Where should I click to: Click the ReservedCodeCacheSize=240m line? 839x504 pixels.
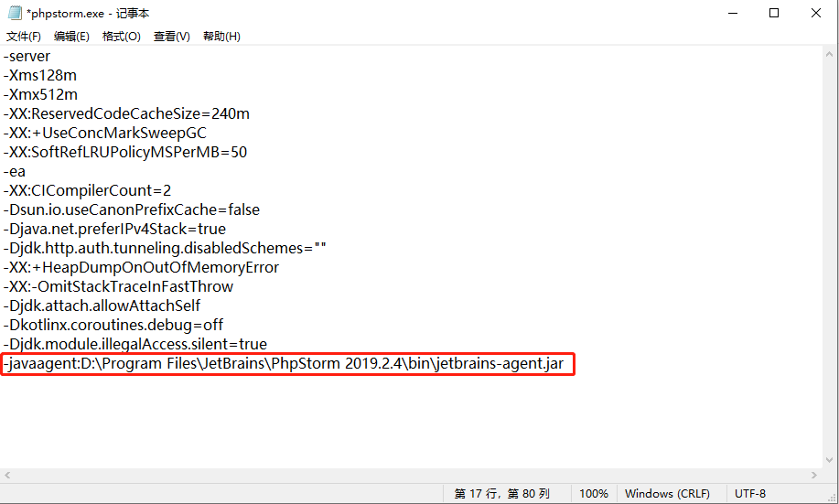pos(126,114)
